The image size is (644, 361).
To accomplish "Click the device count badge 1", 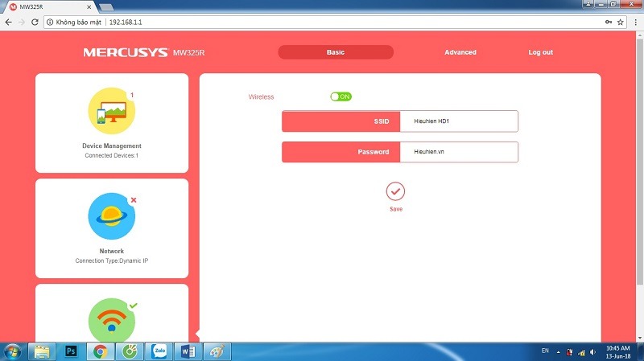I will [x=132, y=95].
